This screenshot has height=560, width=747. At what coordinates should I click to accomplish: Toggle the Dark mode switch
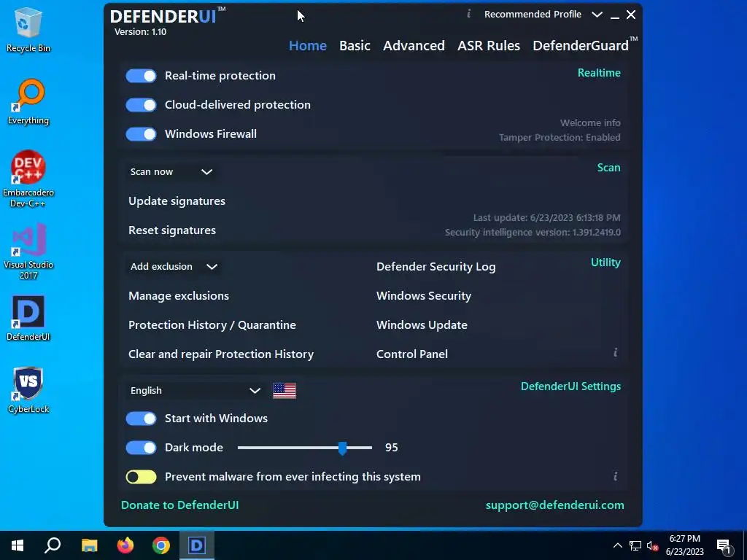click(x=141, y=448)
